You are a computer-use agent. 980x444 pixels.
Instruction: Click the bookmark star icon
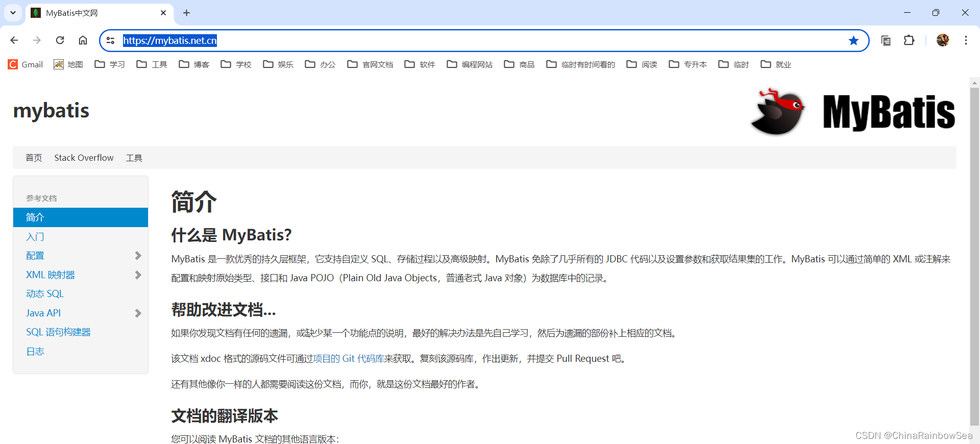tap(853, 40)
